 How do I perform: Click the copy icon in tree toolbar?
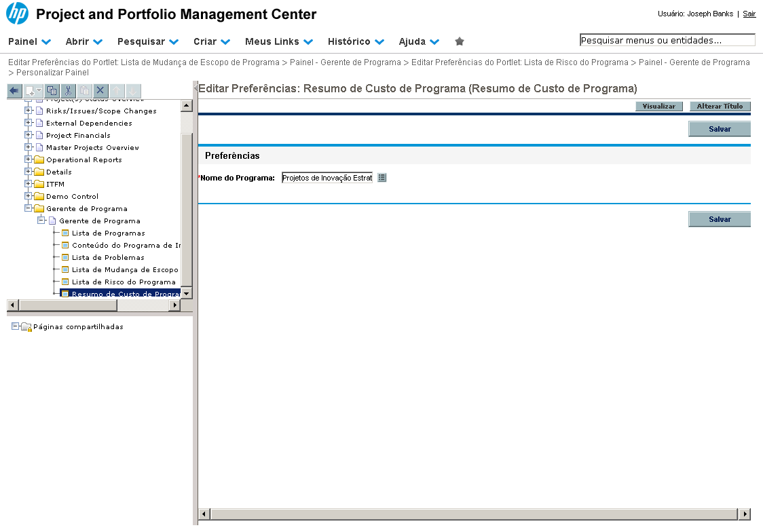click(52, 90)
